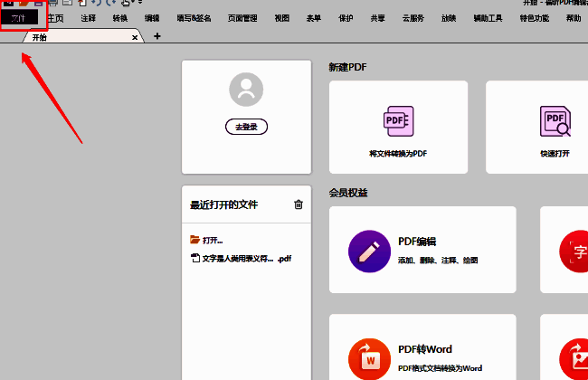The height and width of the screenshot is (380, 588).
Task: Clear recent files with trash icon
Action: click(x=299, y=204)
